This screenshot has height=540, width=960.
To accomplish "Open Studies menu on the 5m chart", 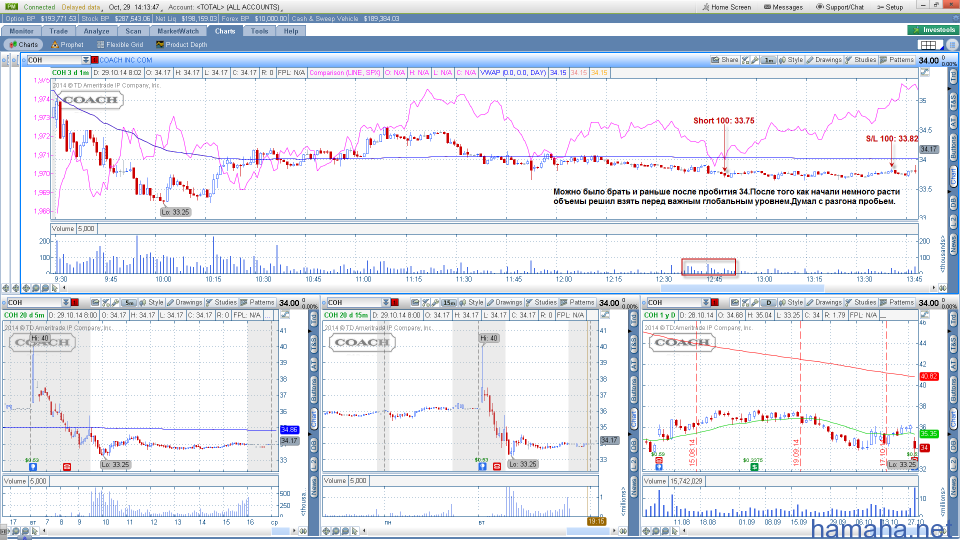I will [x=221, y=302].
